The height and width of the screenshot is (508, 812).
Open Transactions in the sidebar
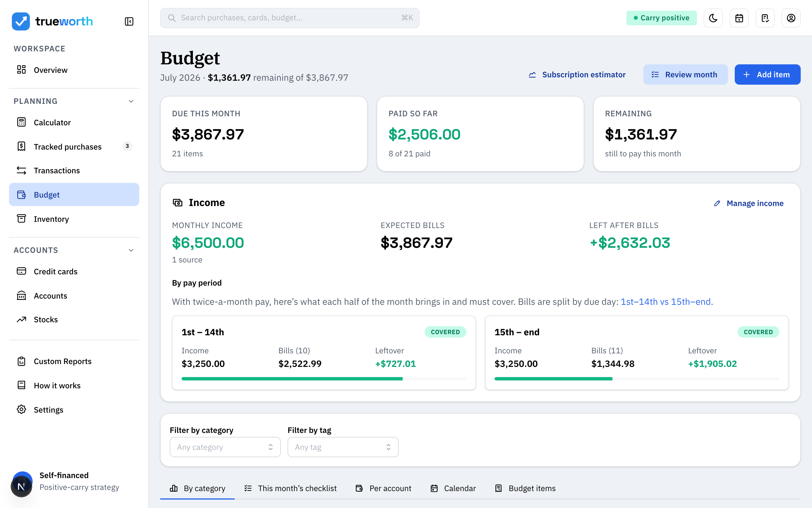(74, 170)
